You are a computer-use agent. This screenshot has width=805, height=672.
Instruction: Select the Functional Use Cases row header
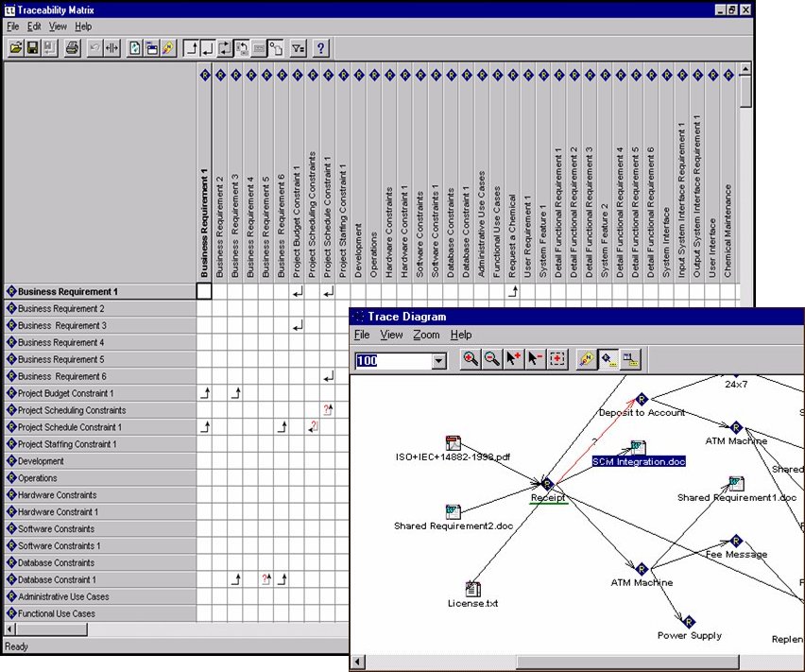point(100,613)
